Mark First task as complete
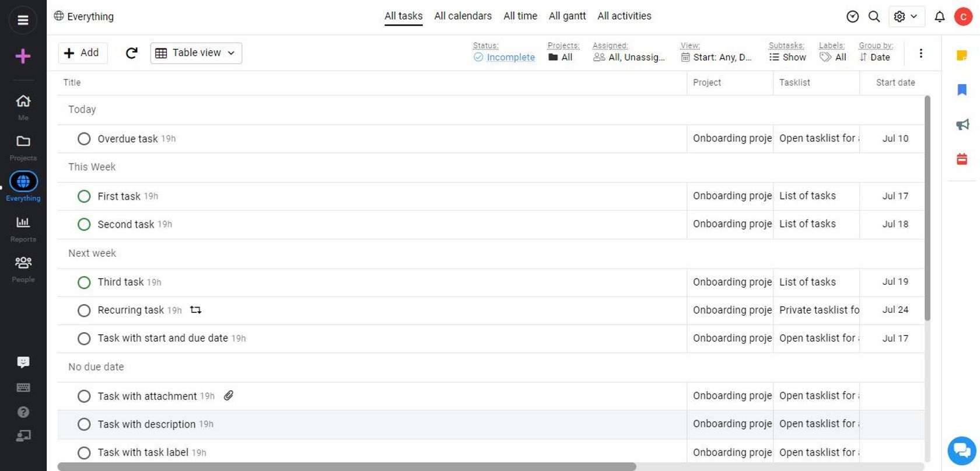Image resolution: width=980 pixels, height=471 pixels. (84, 196)
